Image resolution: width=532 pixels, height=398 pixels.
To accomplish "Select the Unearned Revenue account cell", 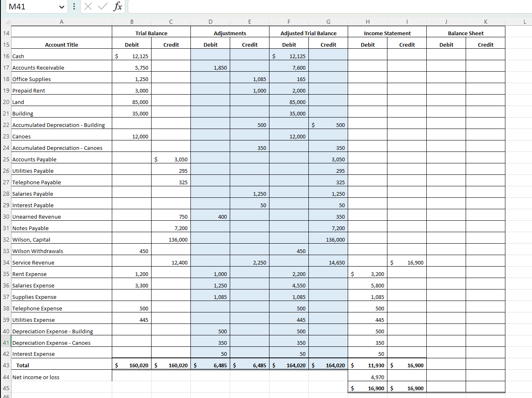I will pyautogui.click(x=61, y=216).
